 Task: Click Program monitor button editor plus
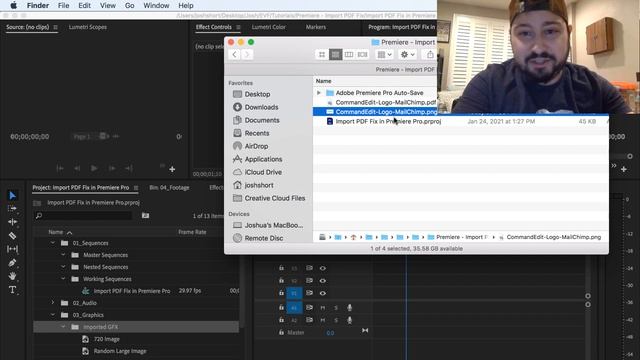tap(624, 169)
